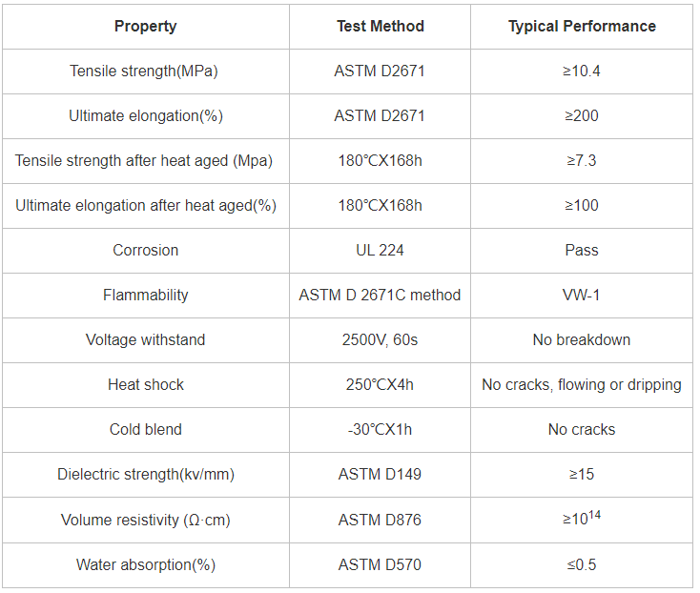Click the Cold blend property cell

point(146,430)
